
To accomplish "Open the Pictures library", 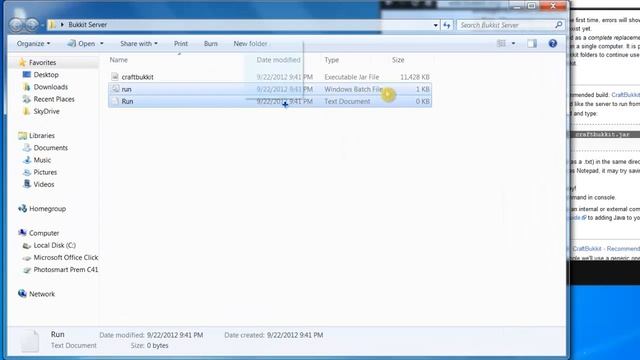I will tap(45, 172).
